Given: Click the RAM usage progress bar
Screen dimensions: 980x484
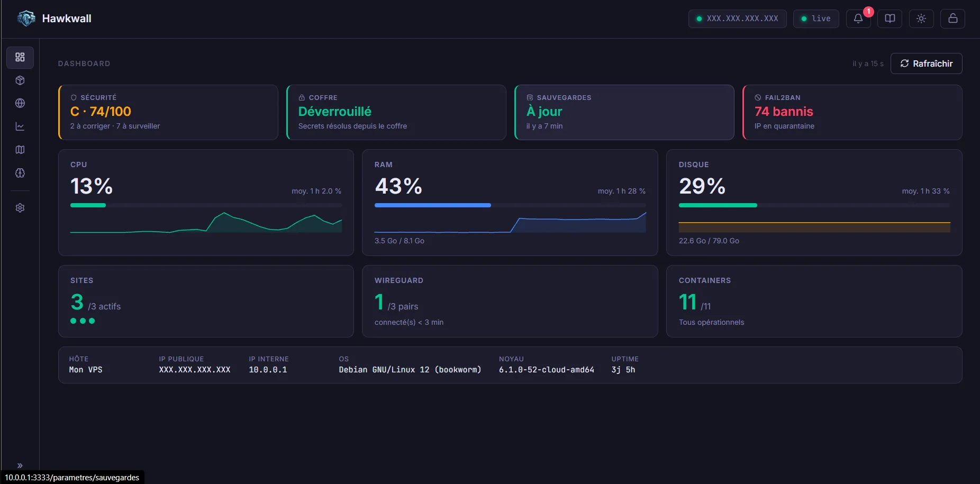Looking at the screenshot, I should point(510,205).
